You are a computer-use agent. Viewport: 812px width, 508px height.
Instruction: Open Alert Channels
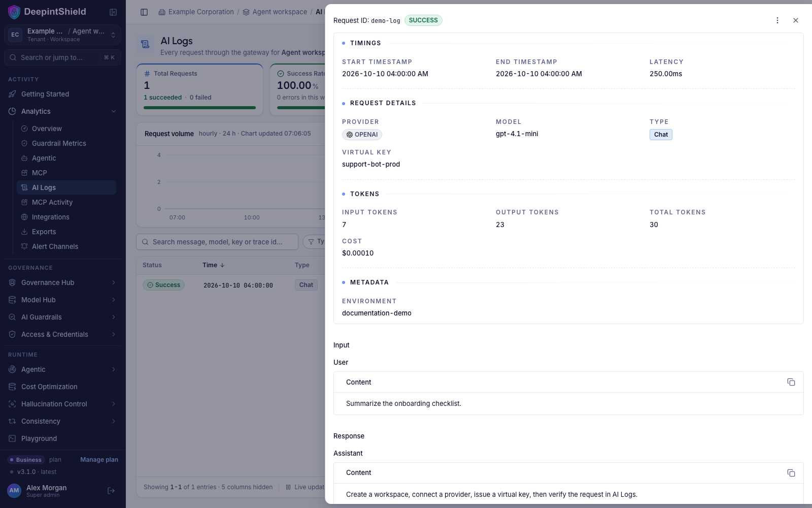pos(66,246)
